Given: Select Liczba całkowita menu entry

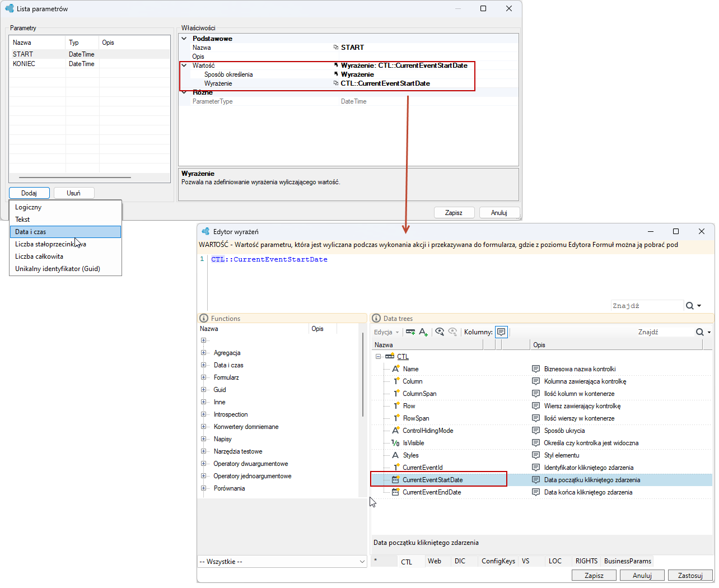Looking at the screenshot, I should point(66,256).
